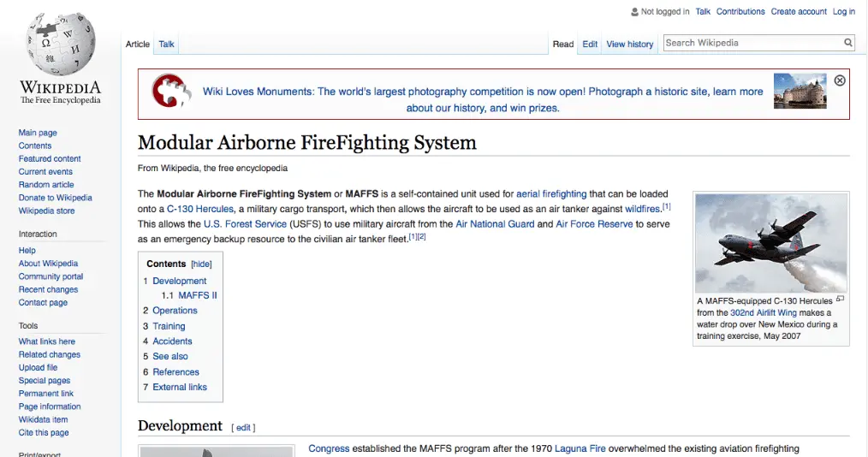Open Wikidata item
868x457 pixels.
pos(43,420)
